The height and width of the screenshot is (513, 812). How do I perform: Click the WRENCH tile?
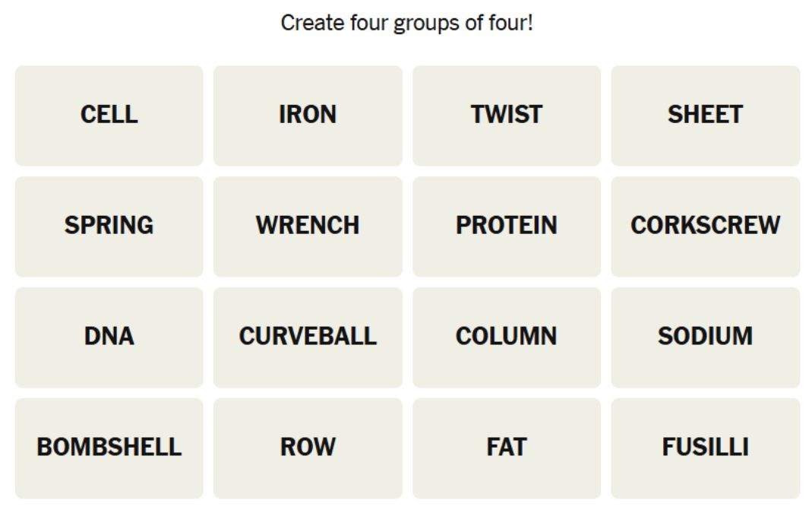(308, 226)
